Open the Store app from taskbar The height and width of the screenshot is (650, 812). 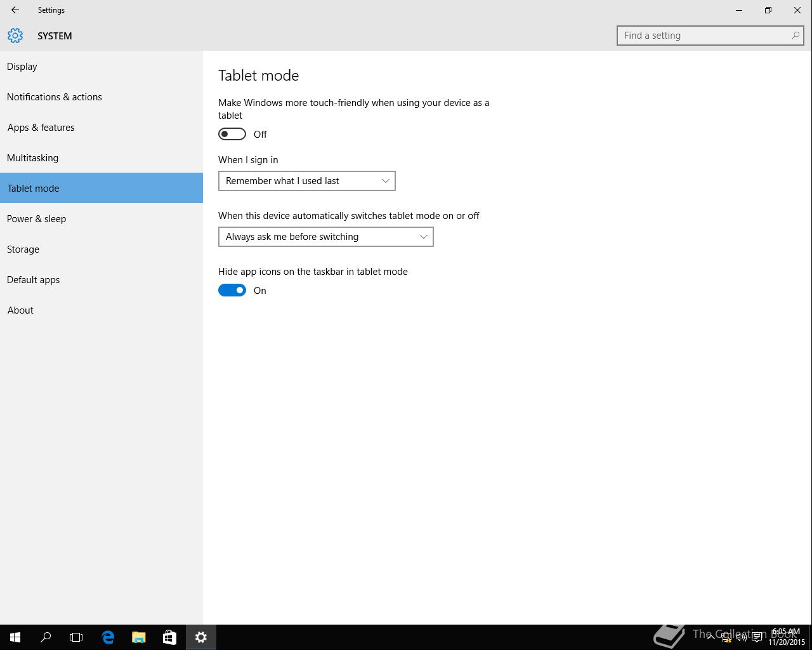pos(169,637)
